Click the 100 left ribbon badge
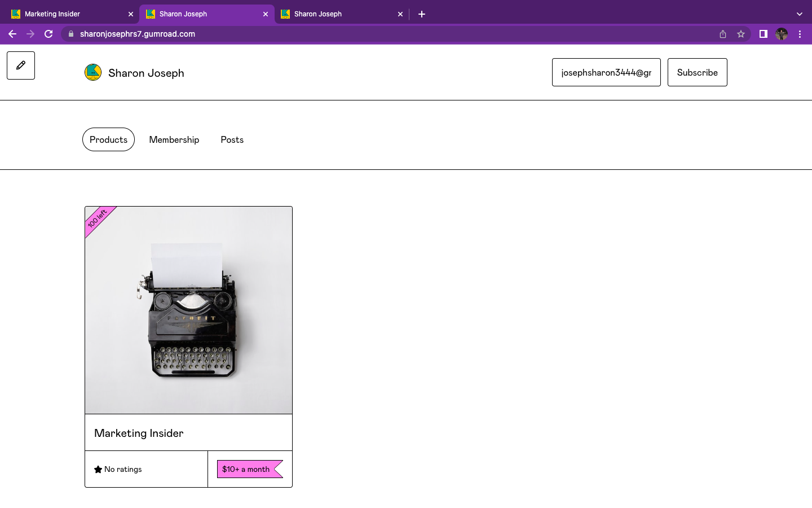The image size is (812, 508). pos(98,220)
